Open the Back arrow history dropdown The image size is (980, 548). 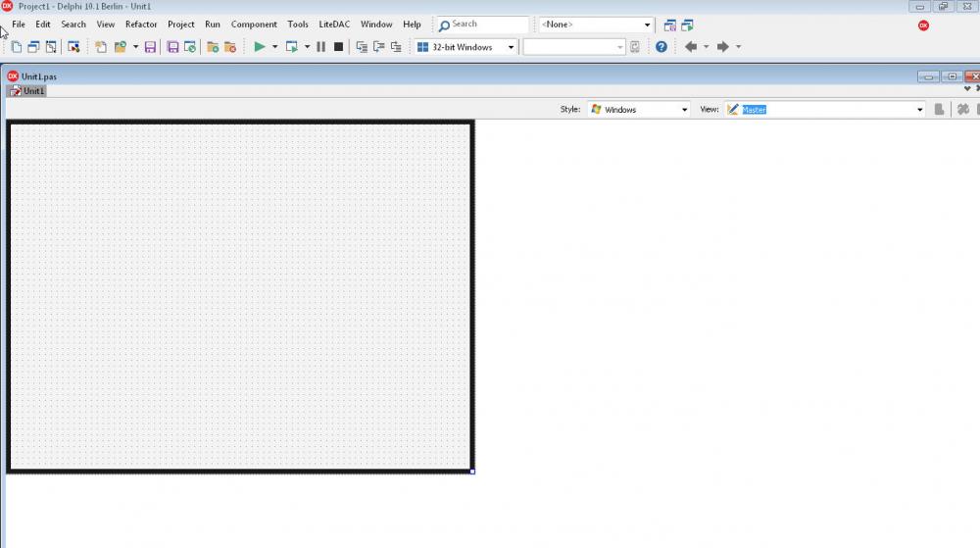click(x=707, y=47)
